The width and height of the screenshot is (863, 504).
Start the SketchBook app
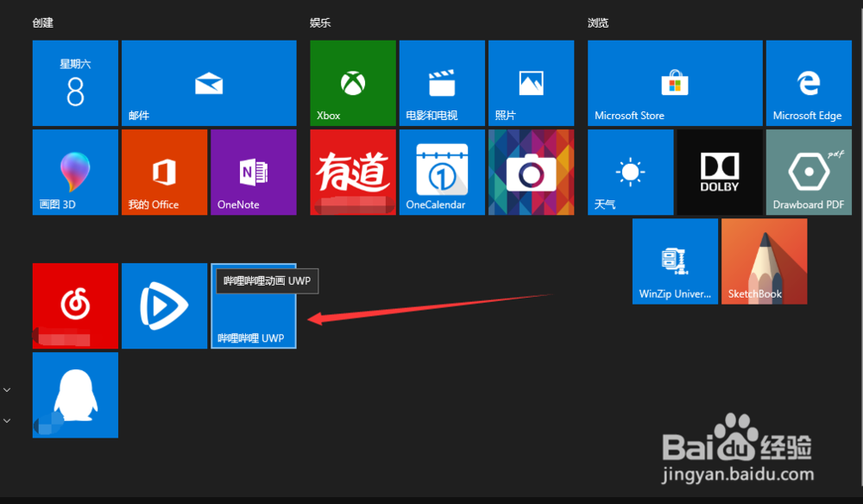pos(764,261)
